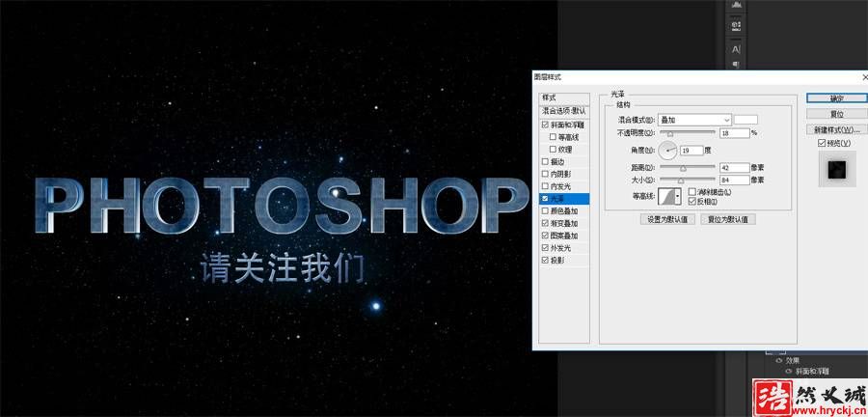The width and height of the screenshot is (868, 417).
Task: Uncheck the 投影 style checkbox
Action: coord(545,260)
